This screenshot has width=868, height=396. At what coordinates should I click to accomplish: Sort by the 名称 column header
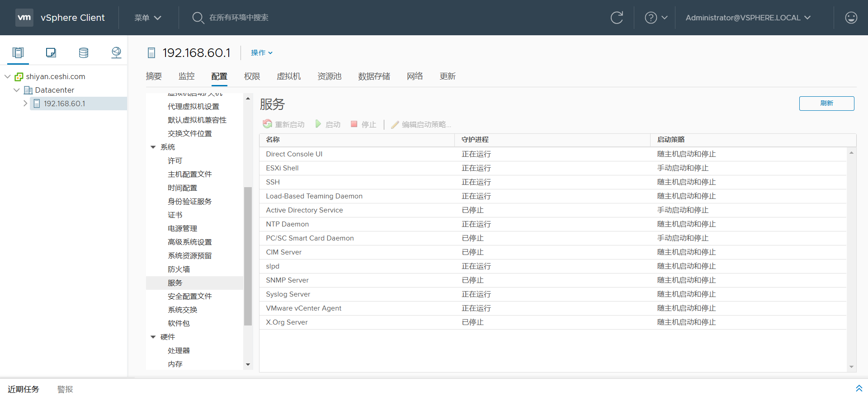357,140
